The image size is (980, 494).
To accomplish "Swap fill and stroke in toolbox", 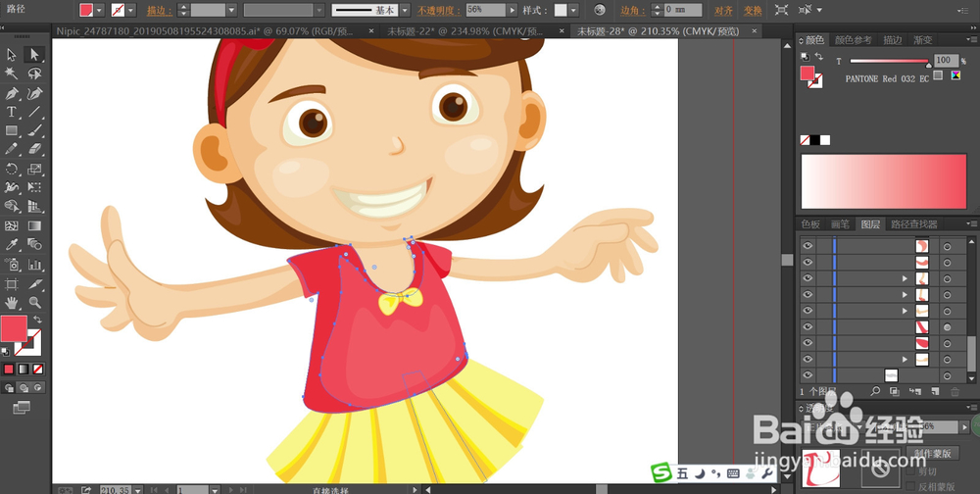I will 38,320.
